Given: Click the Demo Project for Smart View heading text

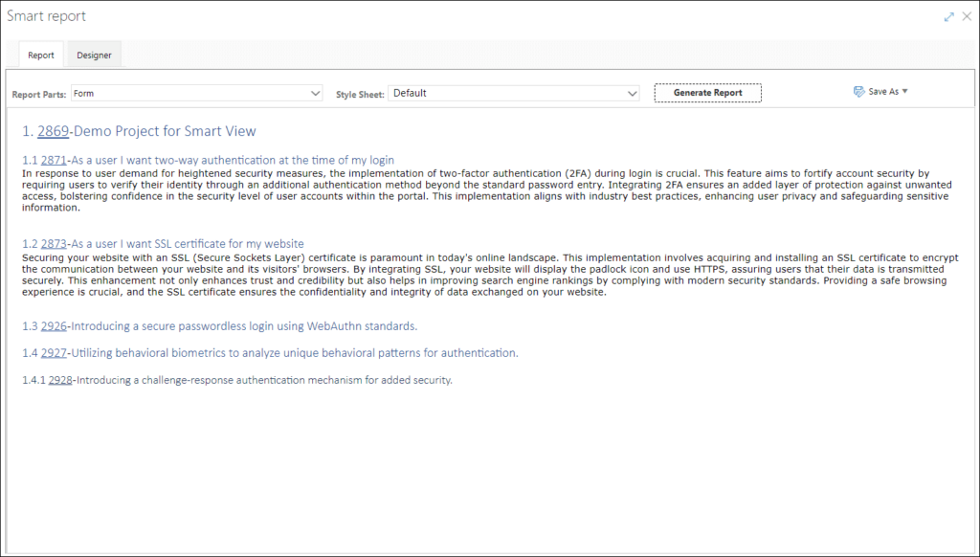Looking at the screenshot, I should coord(166,131).
